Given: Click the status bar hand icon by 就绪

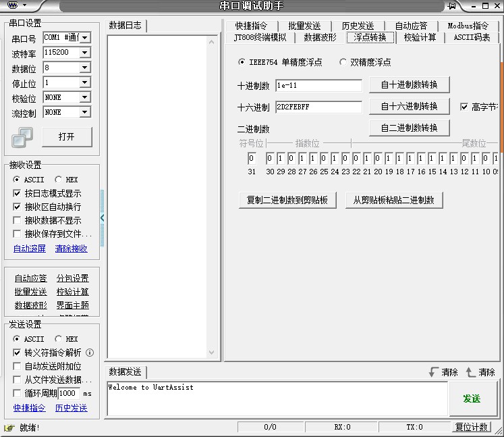Looking at the screenshot, I should pyautogui.click(x=9, y=428).
